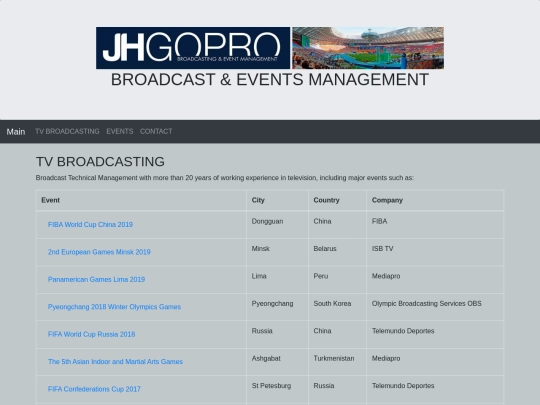Follow the Panamerican Games Lima 2019 link
Screen dimensions: 540x405
click(96, 279)
